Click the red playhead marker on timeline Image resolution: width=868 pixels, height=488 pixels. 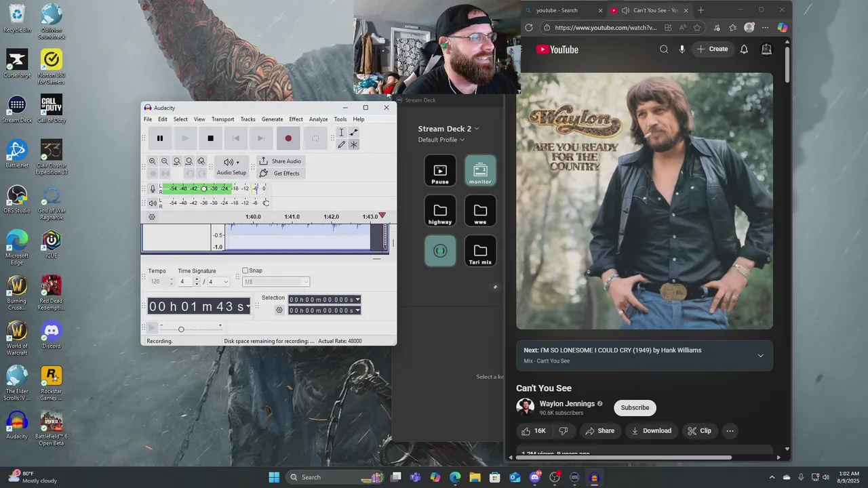382,216
